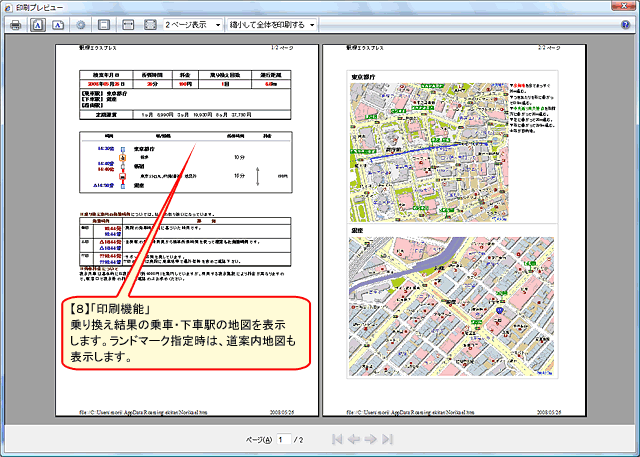Select portrait page orientation
This screenshot has height=457, width=640.
coord(37,24)
